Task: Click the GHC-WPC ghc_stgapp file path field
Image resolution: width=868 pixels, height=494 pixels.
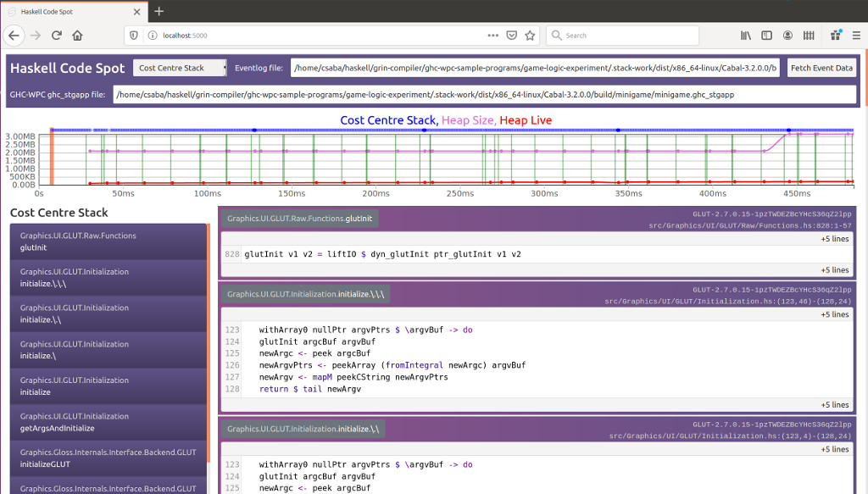Action: click(485, 94)
